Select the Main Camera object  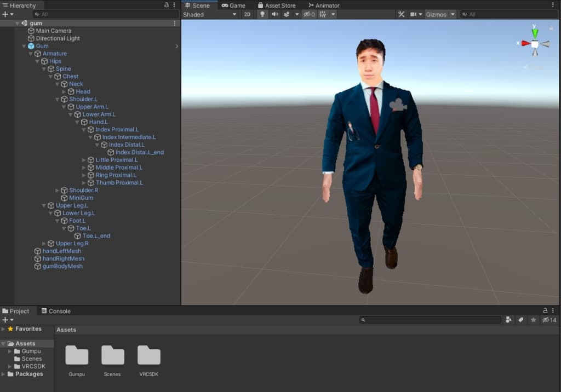(x=53, y=31)
